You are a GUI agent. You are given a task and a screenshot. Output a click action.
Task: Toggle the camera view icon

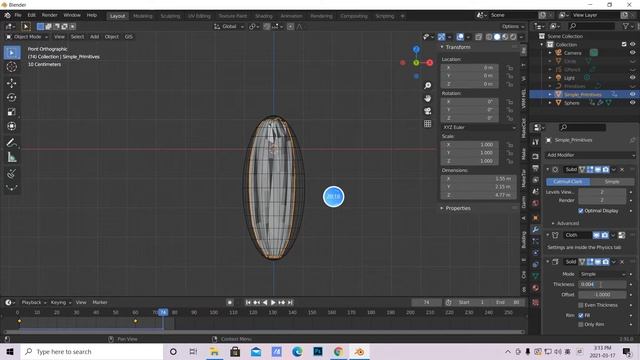tap(427, 111)
